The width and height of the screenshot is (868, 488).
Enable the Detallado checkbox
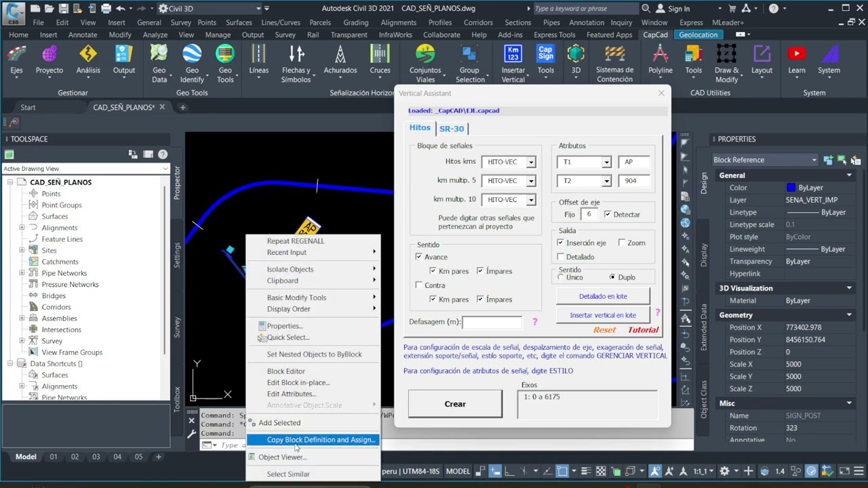[x=560, y=257]
